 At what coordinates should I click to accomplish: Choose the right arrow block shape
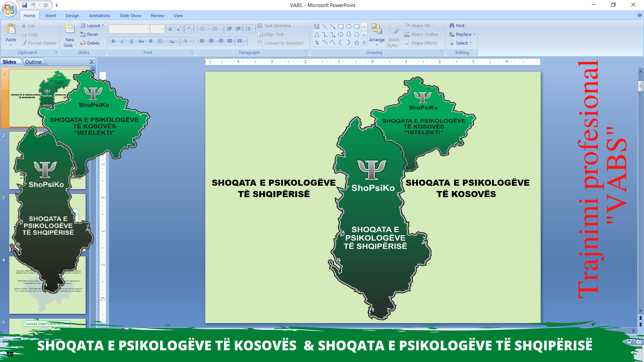[340, 35]
